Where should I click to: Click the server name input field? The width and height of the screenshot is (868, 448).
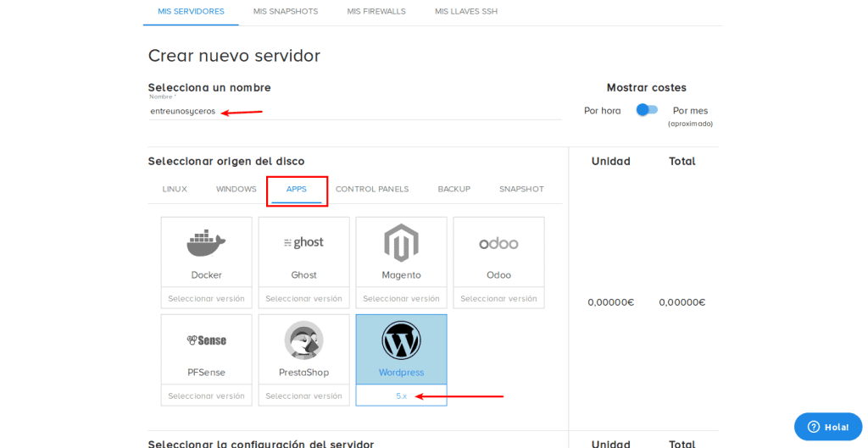pos(354,111)
